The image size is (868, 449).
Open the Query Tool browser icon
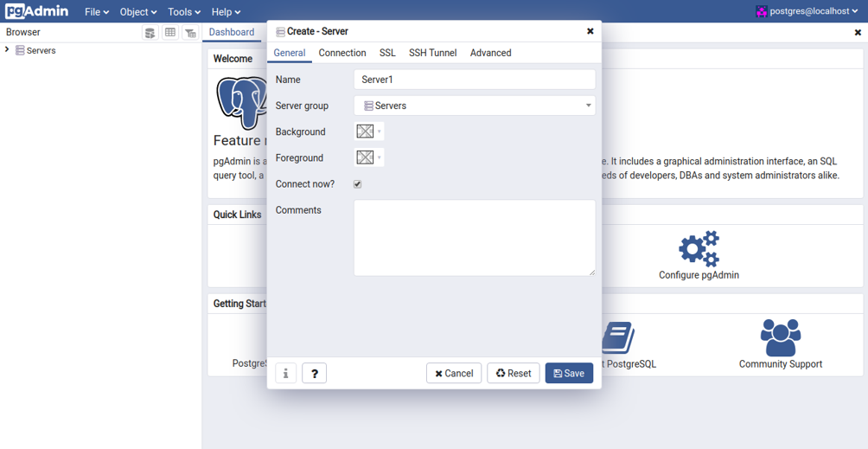pos(150,33)
